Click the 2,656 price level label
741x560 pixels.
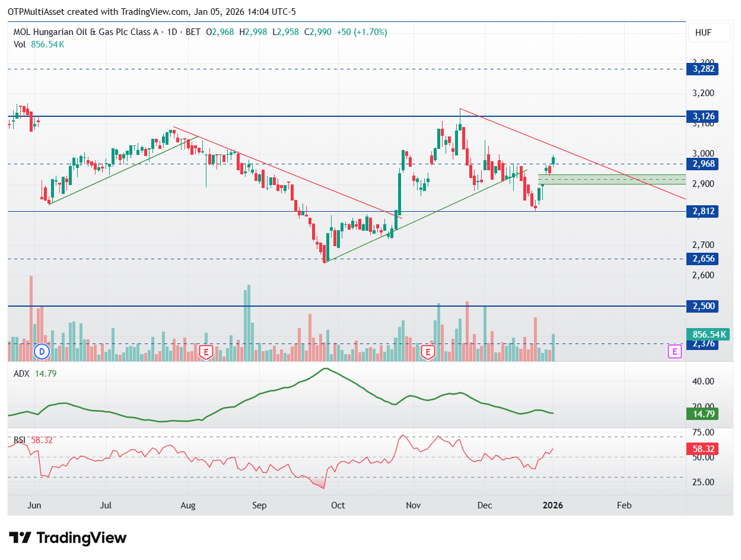point(702,259)
